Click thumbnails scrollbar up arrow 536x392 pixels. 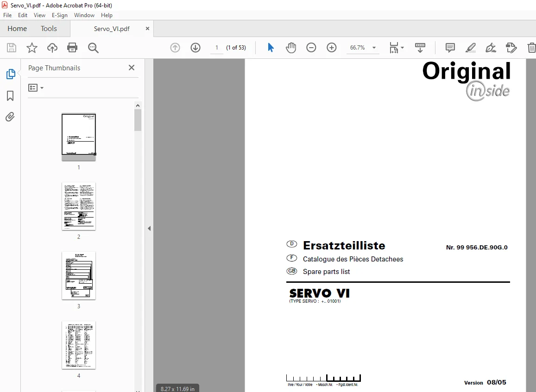tap(138, 106)
